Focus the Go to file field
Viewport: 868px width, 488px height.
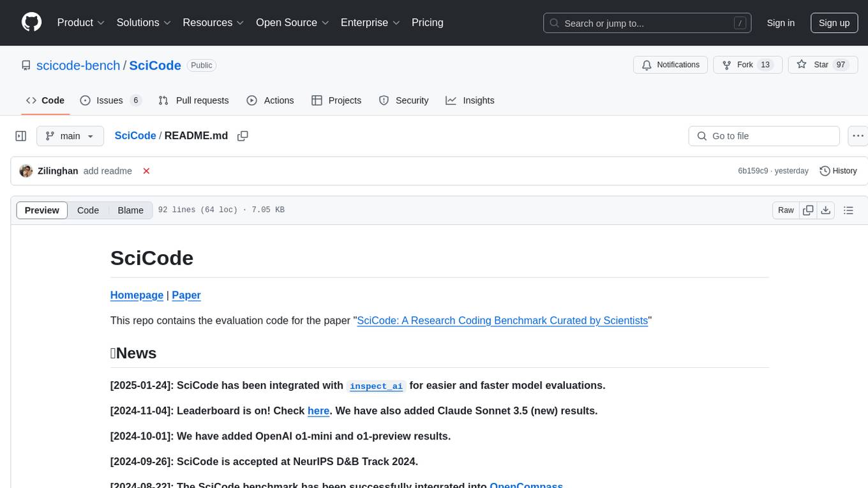click(x=764, y=136)
